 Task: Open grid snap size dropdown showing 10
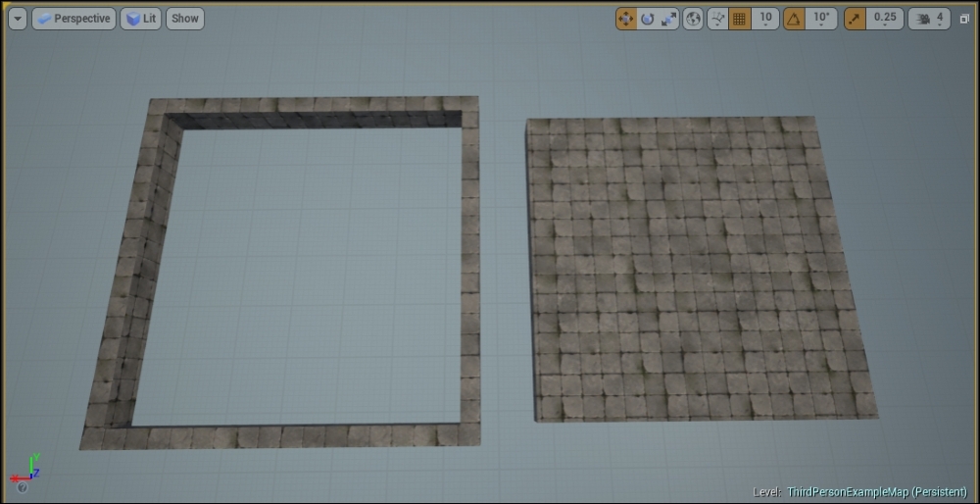(765, 19)
